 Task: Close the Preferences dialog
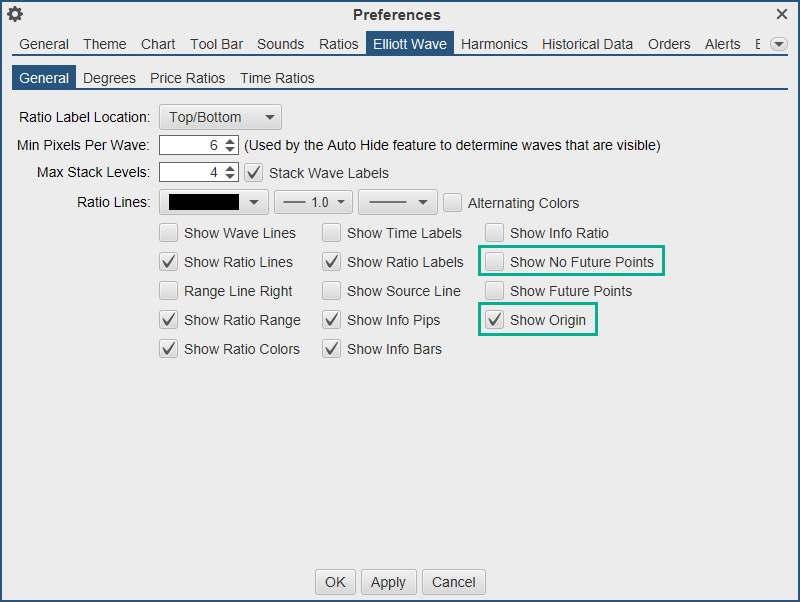point(782,14)
